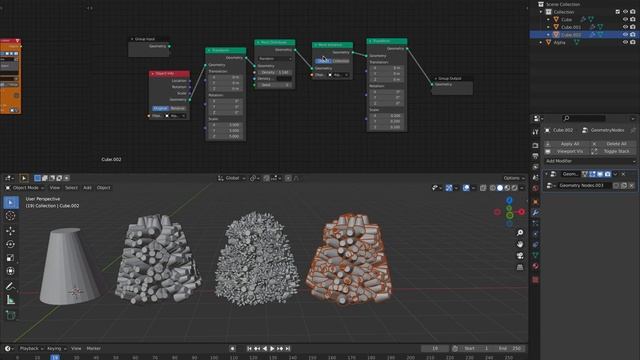This screenshot has height=360, width=640.
Task: Activate the Move tool
Action: click(11, 231)
